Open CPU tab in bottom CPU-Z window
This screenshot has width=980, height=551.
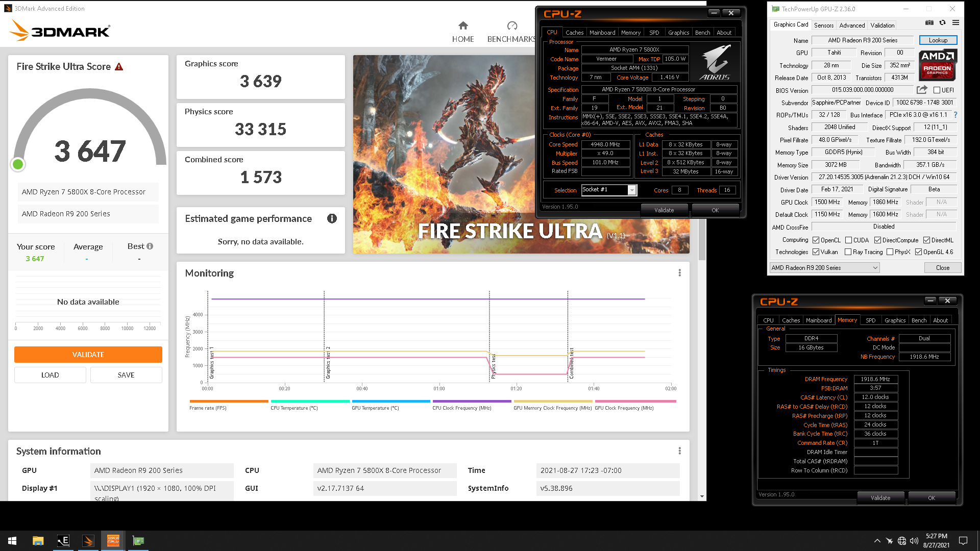[x=768, y=320]
